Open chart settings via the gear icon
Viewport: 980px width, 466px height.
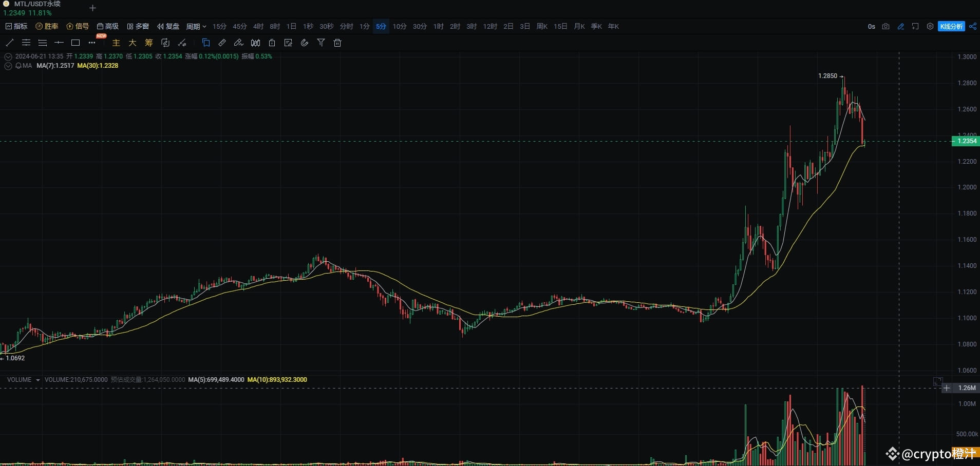pyautogui.click(x=930, y=26)
